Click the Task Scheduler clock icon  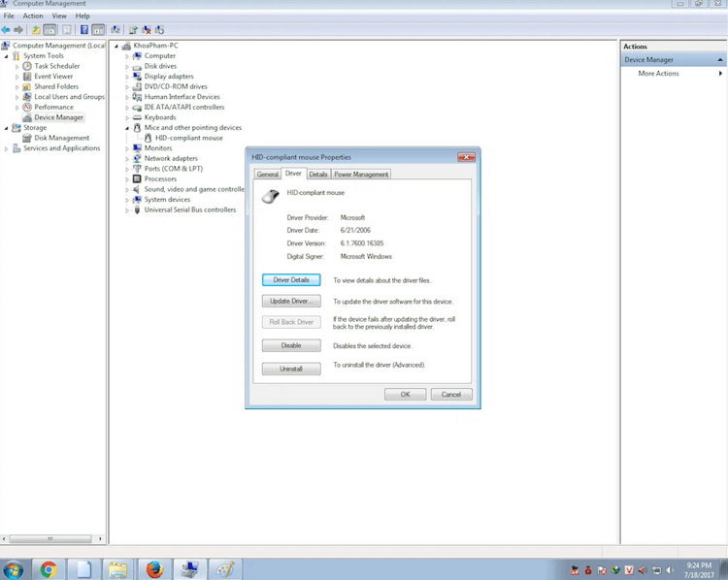(x=27, y=66)
